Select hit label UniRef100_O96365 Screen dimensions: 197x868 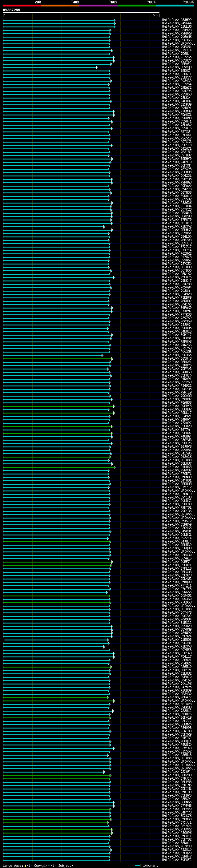tap(177, 355)
